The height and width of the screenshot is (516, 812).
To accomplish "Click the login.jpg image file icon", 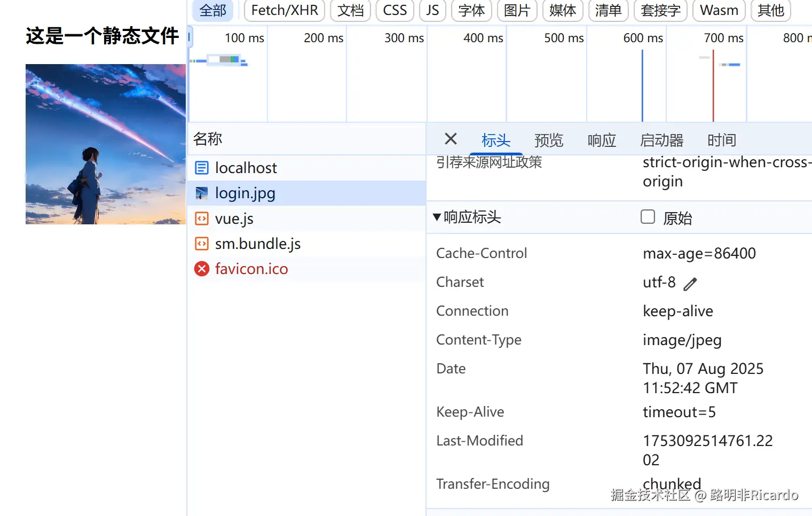I will click(x=202, y=193).
